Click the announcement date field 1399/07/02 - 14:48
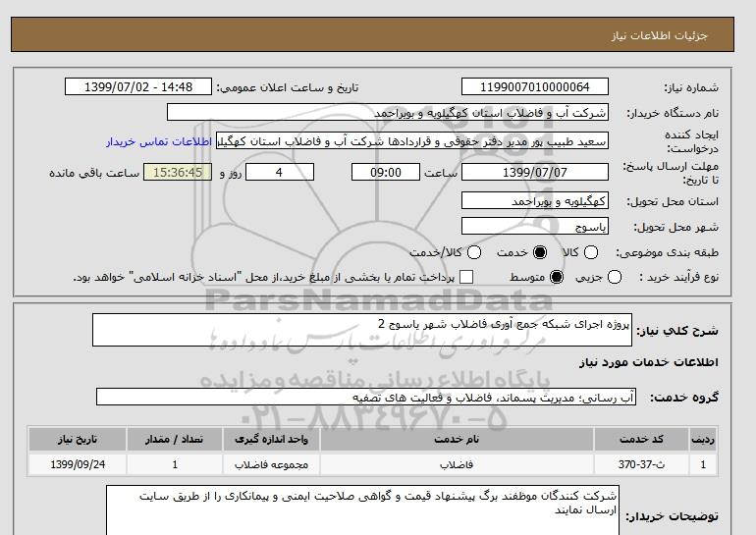Image resolution: width=756 pixels, height=535 pixels. pos(138,87)
